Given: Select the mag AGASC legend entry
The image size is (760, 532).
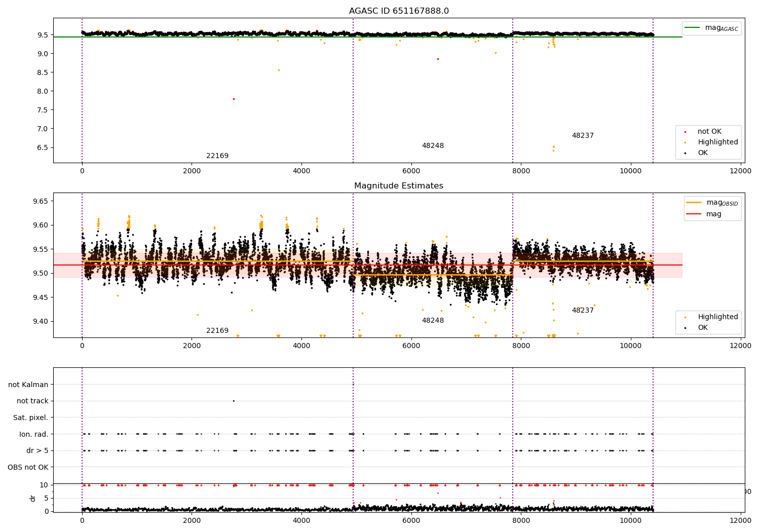Looking at the screenshot, I should coord(711,28).
